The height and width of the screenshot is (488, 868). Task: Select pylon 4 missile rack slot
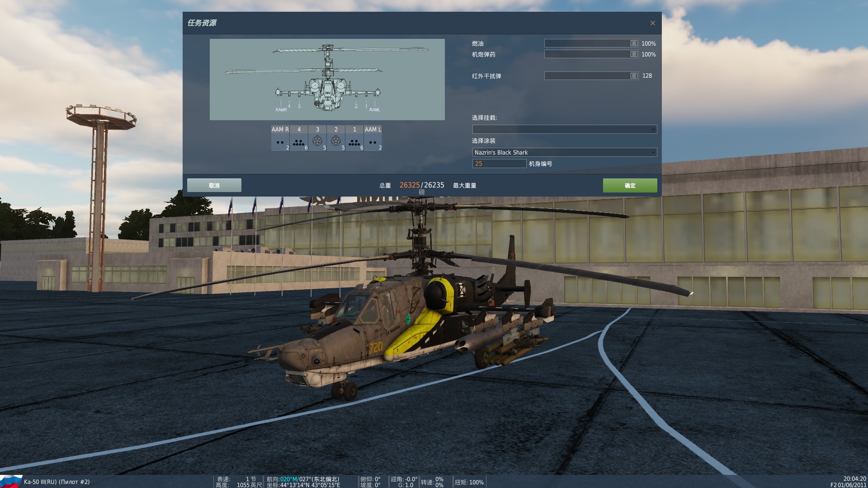click(298, 142)
